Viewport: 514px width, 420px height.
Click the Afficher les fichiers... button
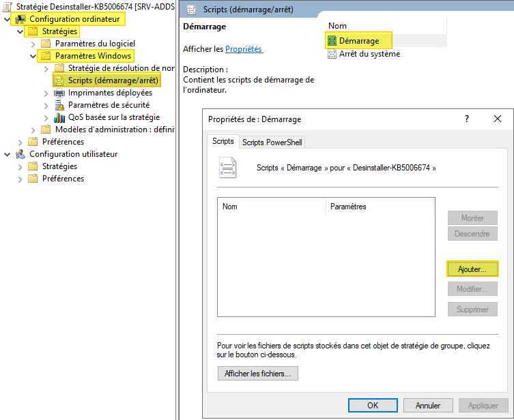pos(257,374)
